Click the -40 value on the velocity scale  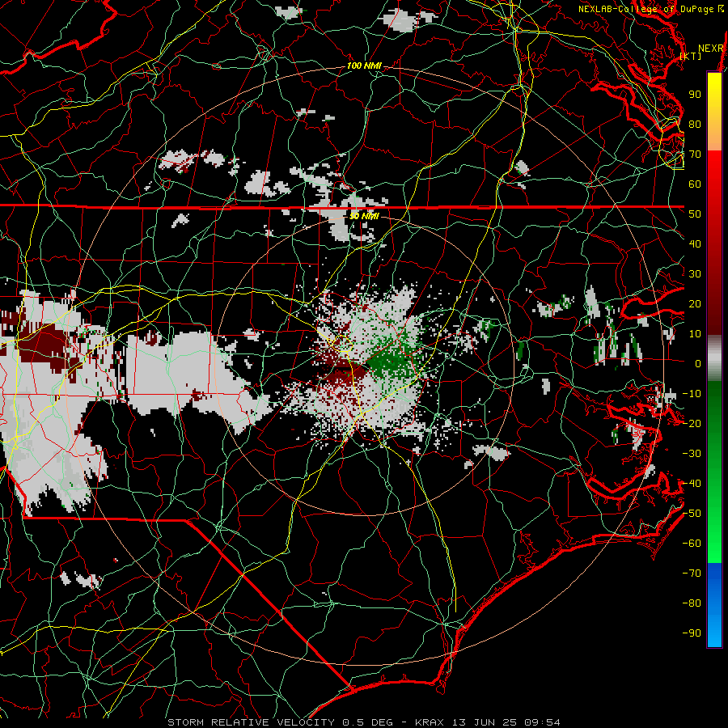pos(692,484)
